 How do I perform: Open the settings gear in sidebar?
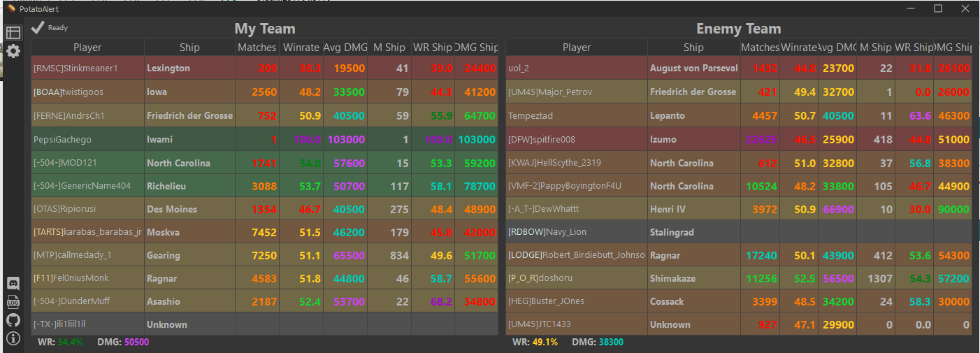[13, 51]
